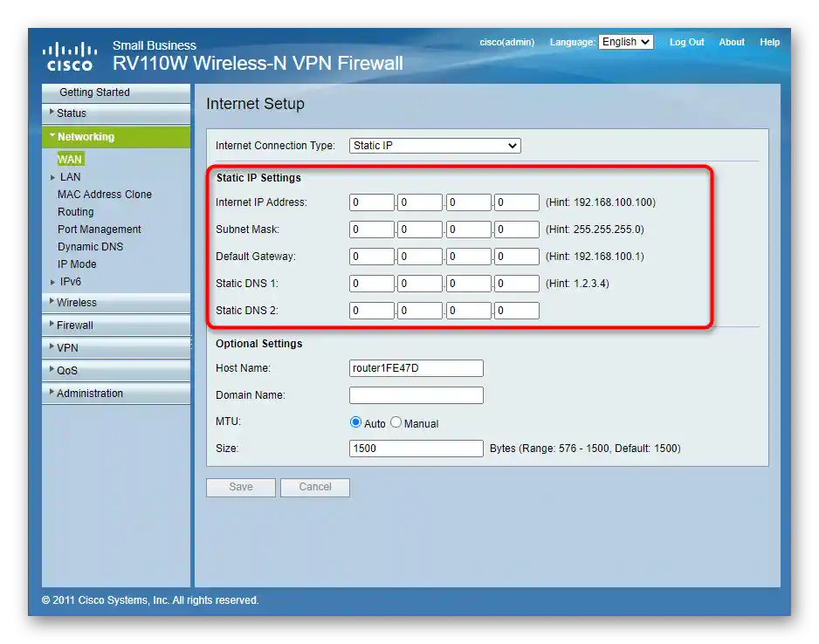The image size is (819, 644).
Task: Expand the VPN menu section
Action: click(116, 348)
